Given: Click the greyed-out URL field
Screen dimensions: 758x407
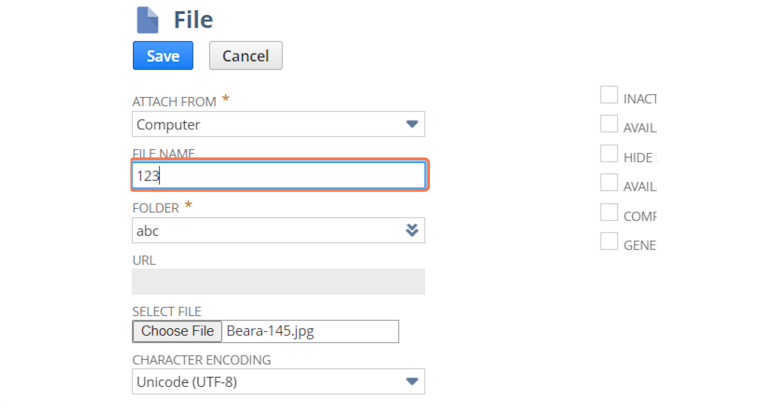Looking at the screenshot, I should (278, 282).
